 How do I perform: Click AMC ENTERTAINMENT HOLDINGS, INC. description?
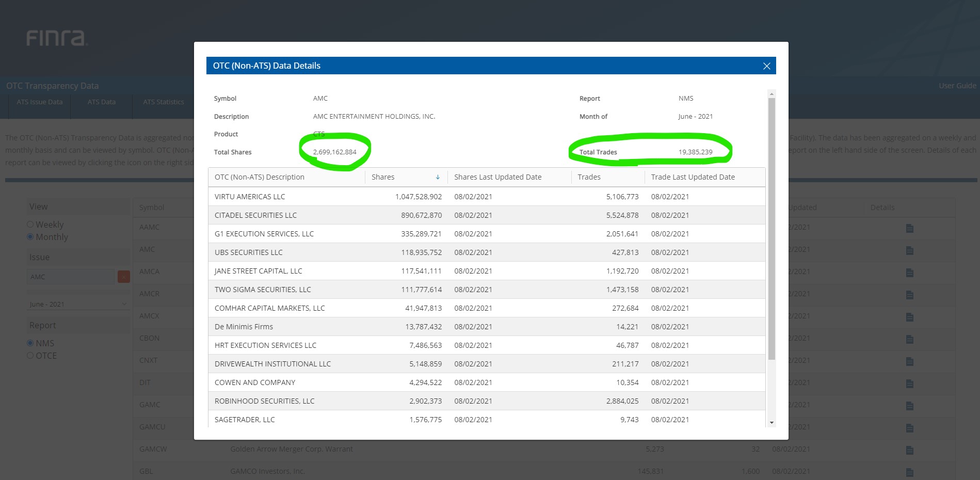pyautogui.click(x=374, y=117)
